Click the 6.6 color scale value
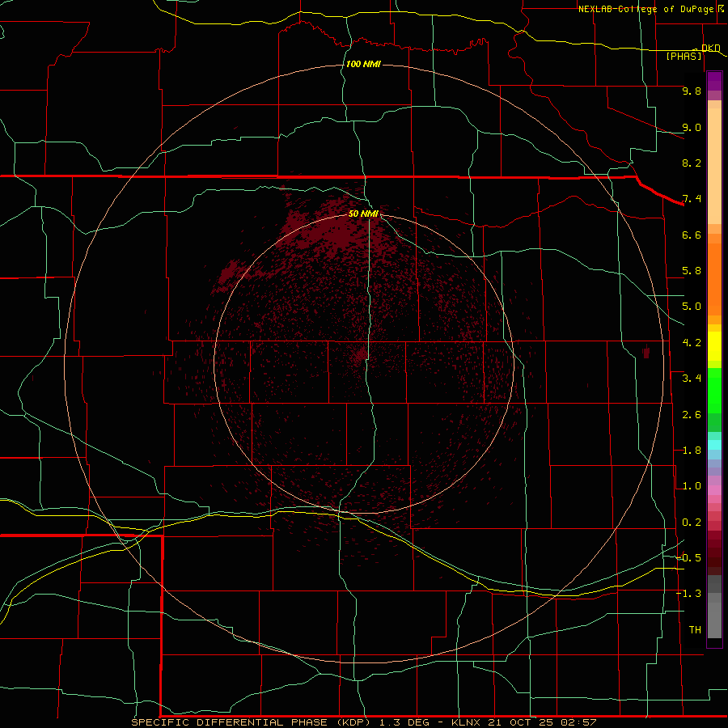The image size is (728, 728). 692,235
